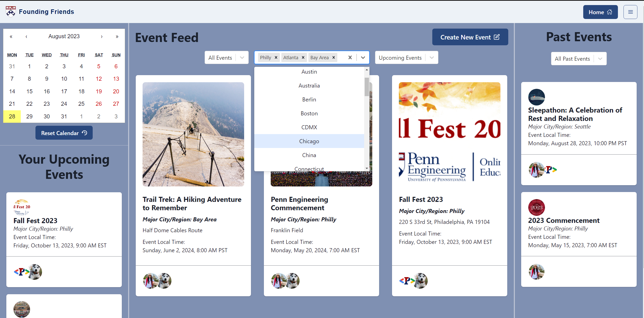Screen dimensions: 644x318
Task: Clear all selected city filters
Action: (350, 57)
